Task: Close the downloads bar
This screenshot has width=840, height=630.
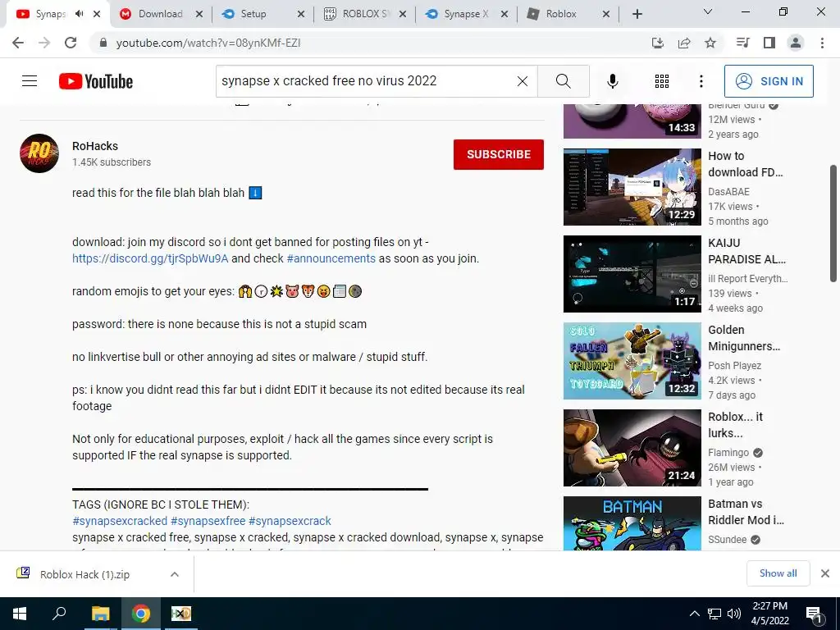Action: click(x=825, y=573)
